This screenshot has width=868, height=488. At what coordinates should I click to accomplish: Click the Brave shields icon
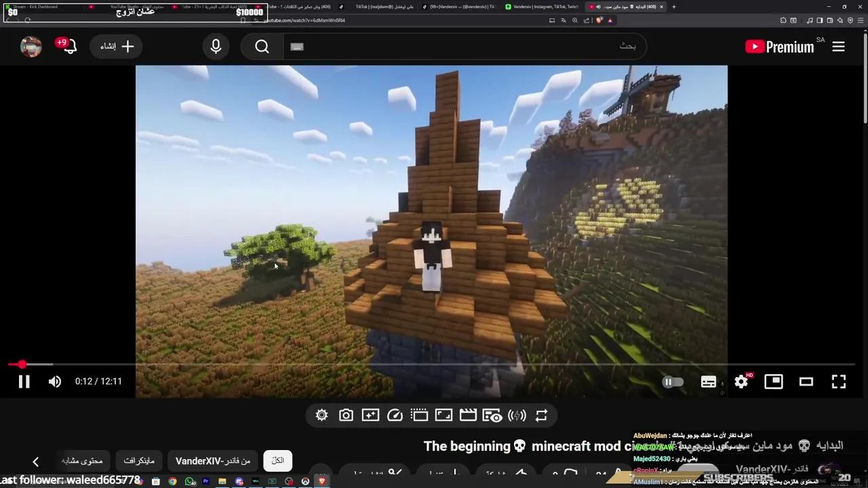[x=599, y=20]
